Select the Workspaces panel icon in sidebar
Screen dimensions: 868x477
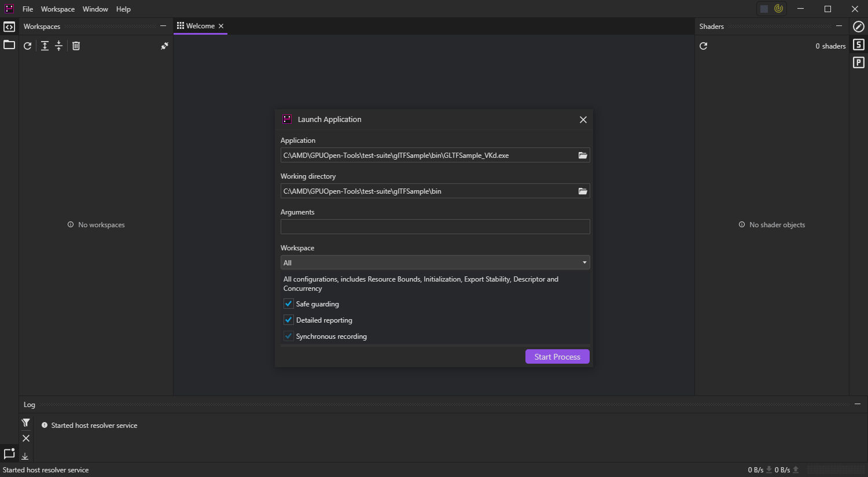9,27
